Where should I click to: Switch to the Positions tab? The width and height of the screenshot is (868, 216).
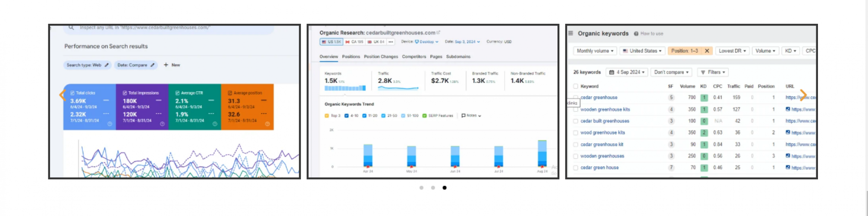pos(351,57)
